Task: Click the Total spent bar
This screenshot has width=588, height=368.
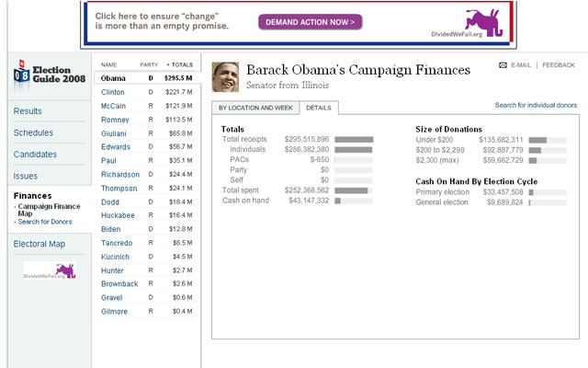Action: [x=354, y=190]
